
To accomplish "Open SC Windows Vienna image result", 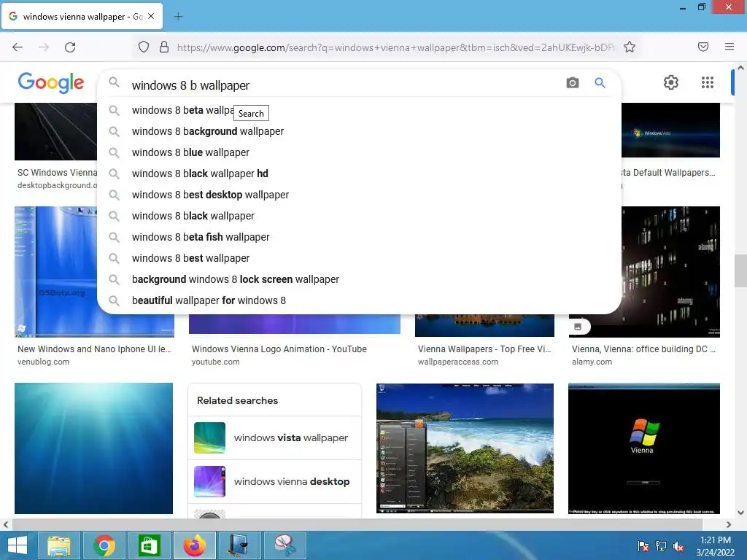I will point(55,131).
